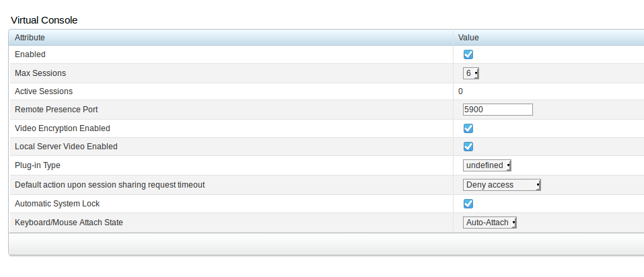Click the Plug-in Type attribute label
The height and width of the screenshot is (277, 644).
(42, 165)
